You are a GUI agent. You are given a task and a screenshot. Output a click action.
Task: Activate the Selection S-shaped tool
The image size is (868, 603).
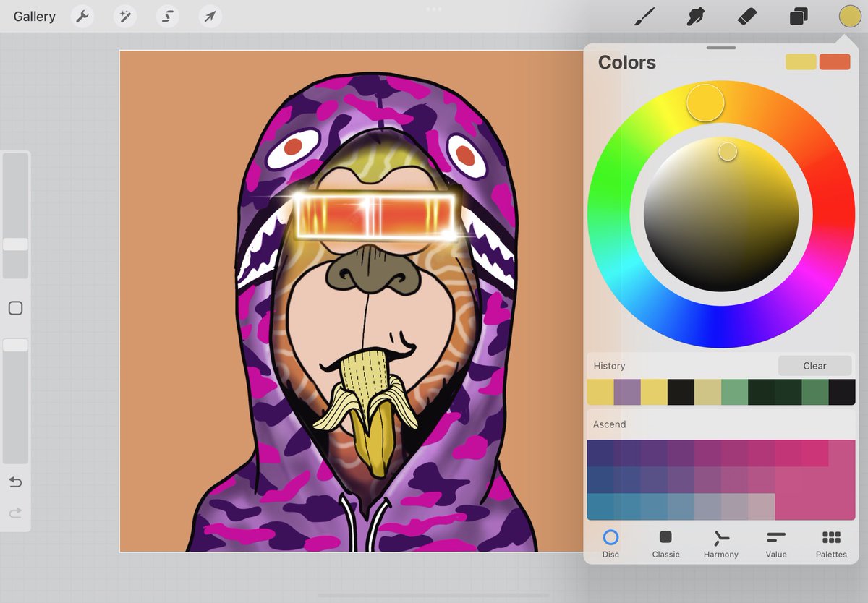pyautogui.click(x=168, y=16)
